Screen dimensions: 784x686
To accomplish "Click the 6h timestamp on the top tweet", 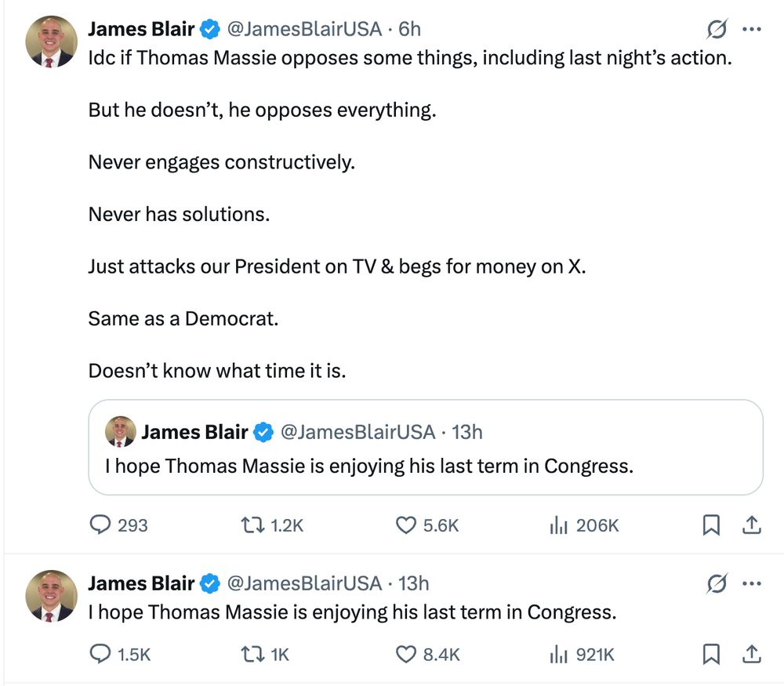I will 408,29.
